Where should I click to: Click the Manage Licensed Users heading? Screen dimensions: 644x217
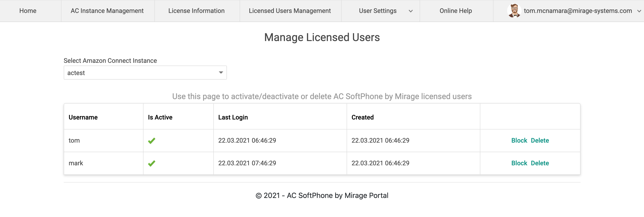[322, 37]
